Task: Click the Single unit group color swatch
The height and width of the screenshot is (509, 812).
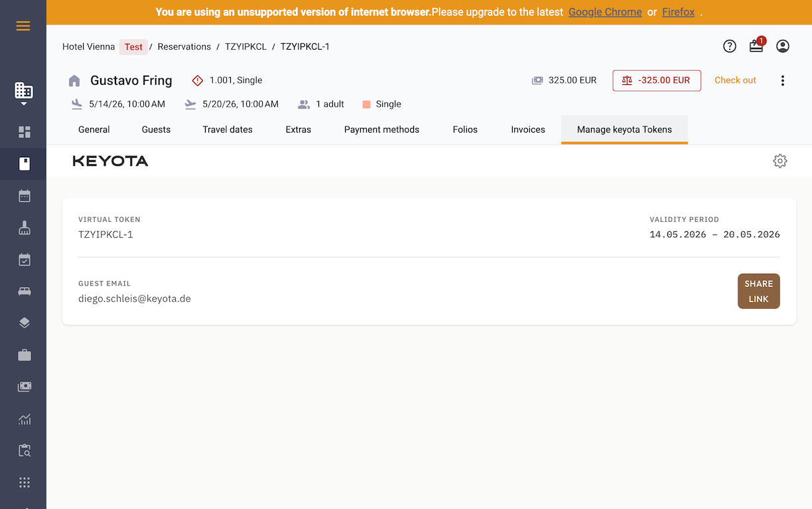Action: click(x=366, y=104)
